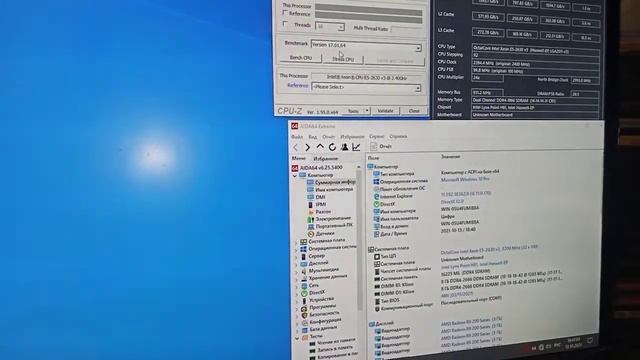Refresh the AIDA64 page via toolbar icon
Viewport: 640px width, 360px height.
click(332, 147)
